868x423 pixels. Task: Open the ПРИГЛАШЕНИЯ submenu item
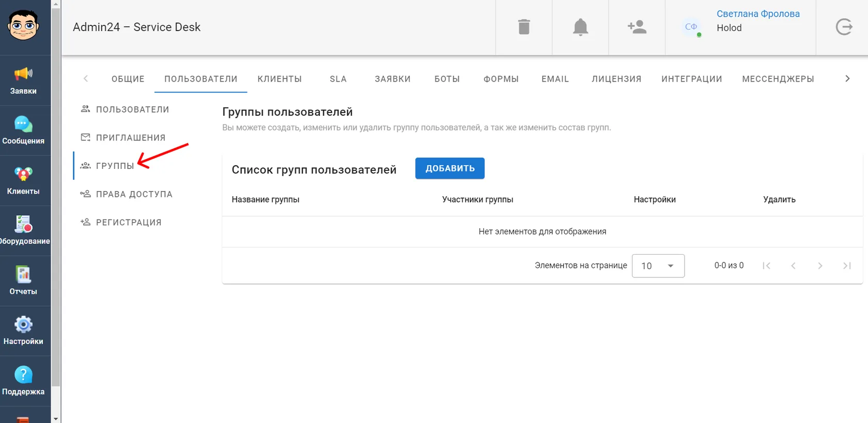pos(123,138)
